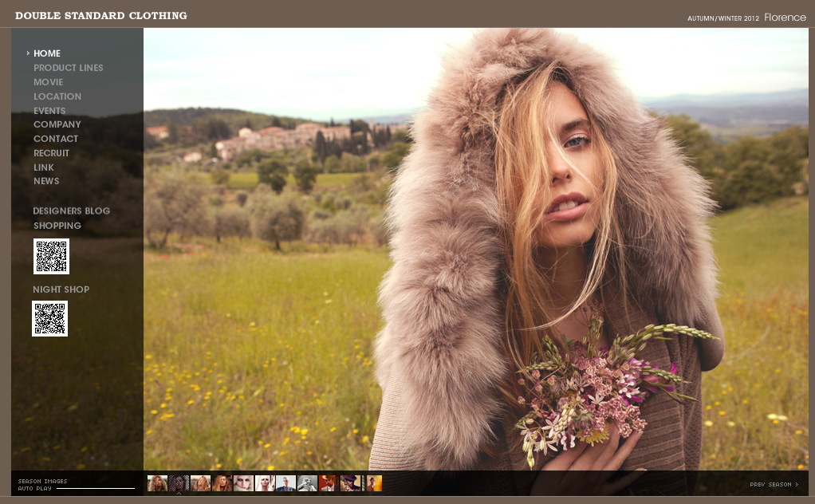
Task: Open the Events menu entry
Action: (49, 111)
